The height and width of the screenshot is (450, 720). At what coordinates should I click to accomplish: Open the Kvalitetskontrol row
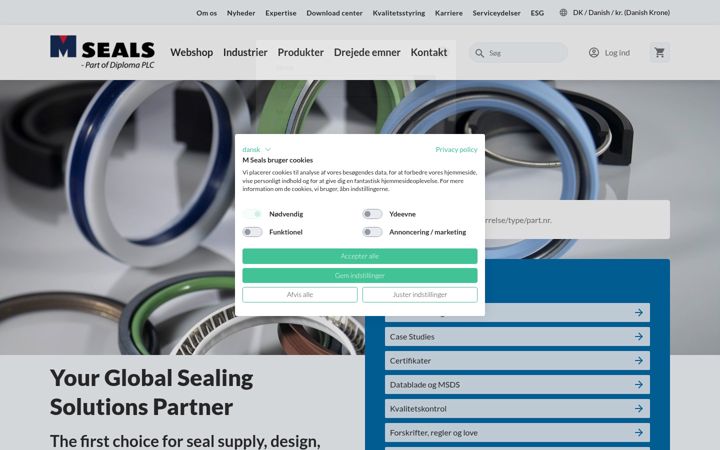[x=518, y=408]
